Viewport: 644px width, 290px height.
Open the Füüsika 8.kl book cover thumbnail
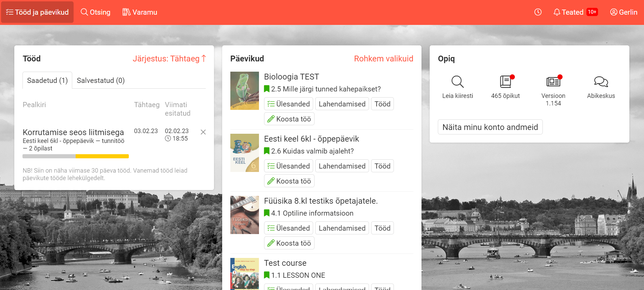click(x=245, y=215)
